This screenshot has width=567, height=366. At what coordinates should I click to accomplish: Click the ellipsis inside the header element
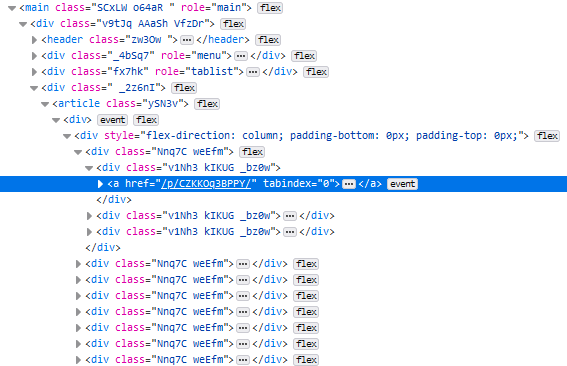[187, 40]
